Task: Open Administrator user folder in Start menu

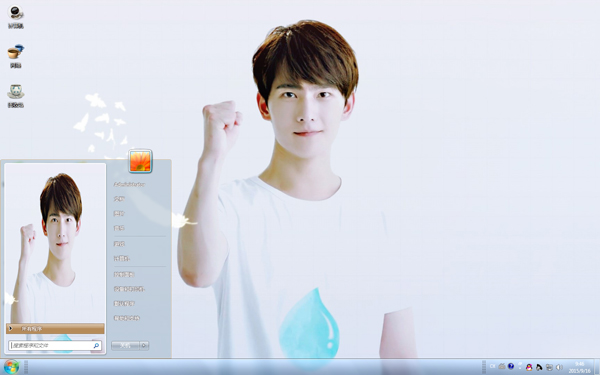Action: click(x=129, y=184)
